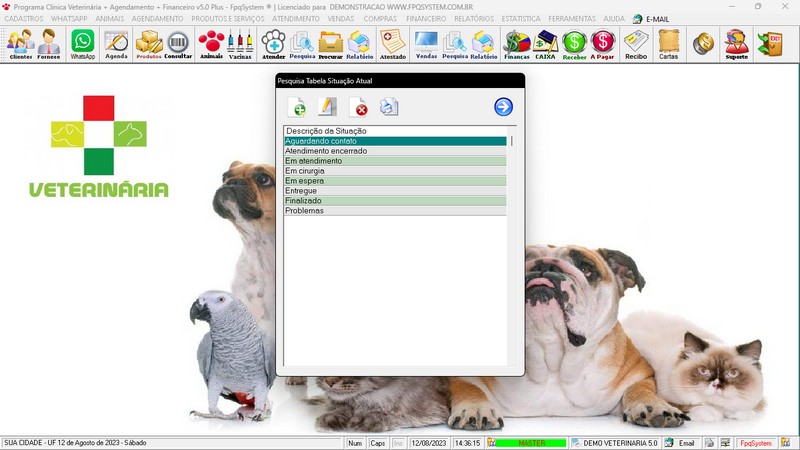Select the 'Finalizado' row
Screen dimensions: 800x450
[395, 201]
